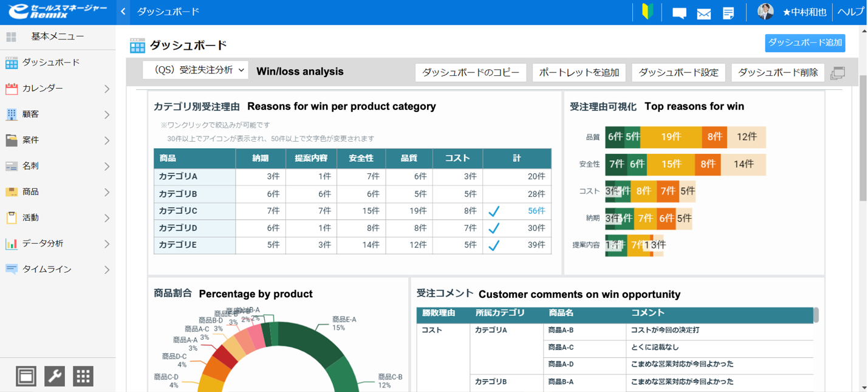Select ダッシュボード in the sidebar menu
The height and width of the screenshot is (392, 868).
click(x=58, y=62)
